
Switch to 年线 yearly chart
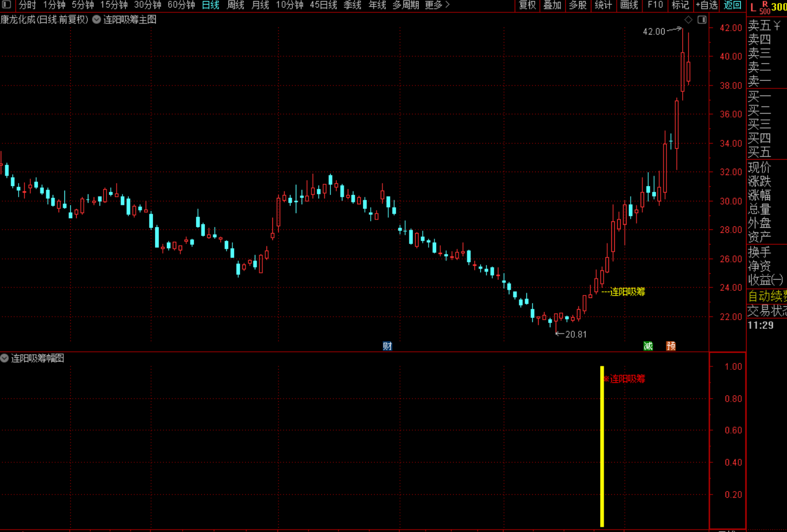tap(377, 5)
